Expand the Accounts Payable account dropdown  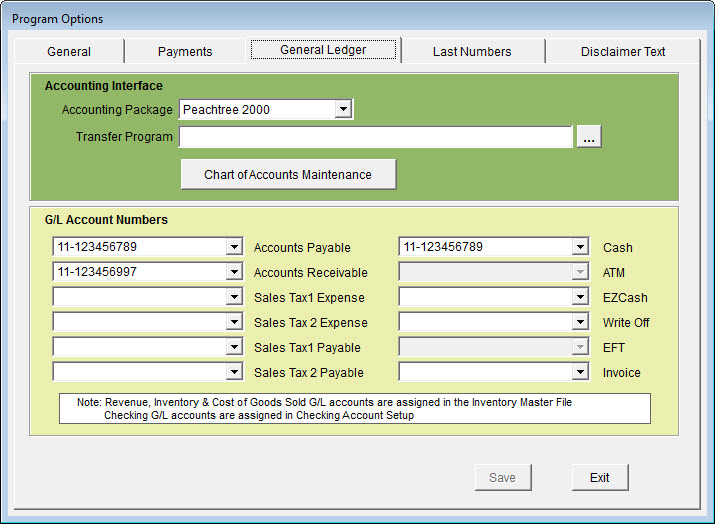[x=234, y=247]
